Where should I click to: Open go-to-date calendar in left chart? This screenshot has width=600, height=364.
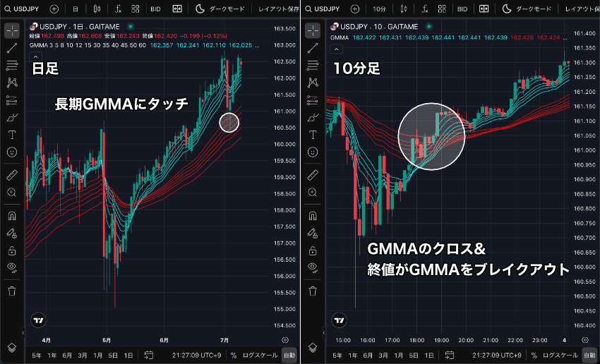pos(148,356)
